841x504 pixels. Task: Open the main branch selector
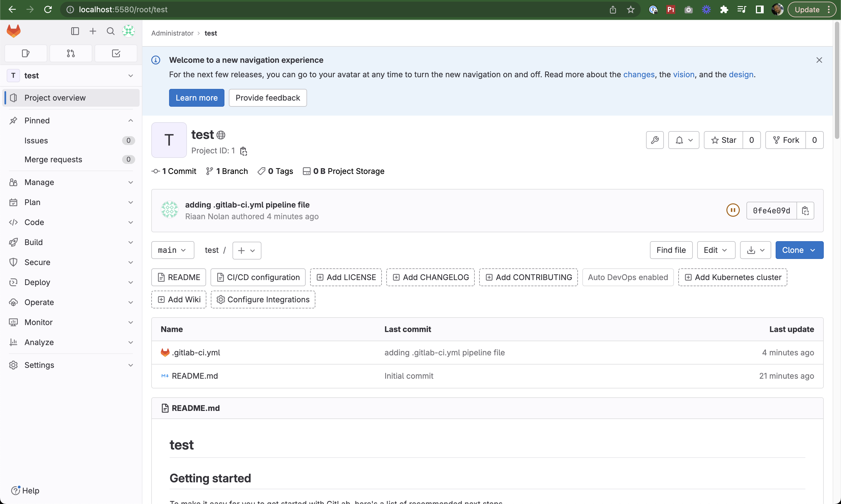coord(173,250)
